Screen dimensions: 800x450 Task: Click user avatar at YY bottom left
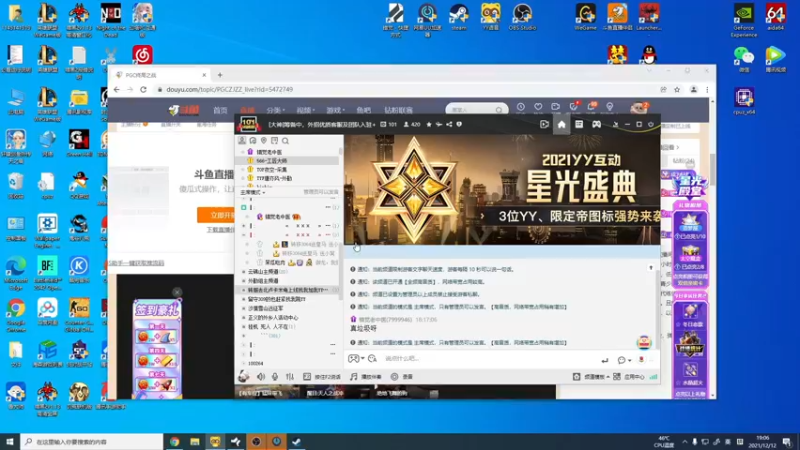click(243, 377)
